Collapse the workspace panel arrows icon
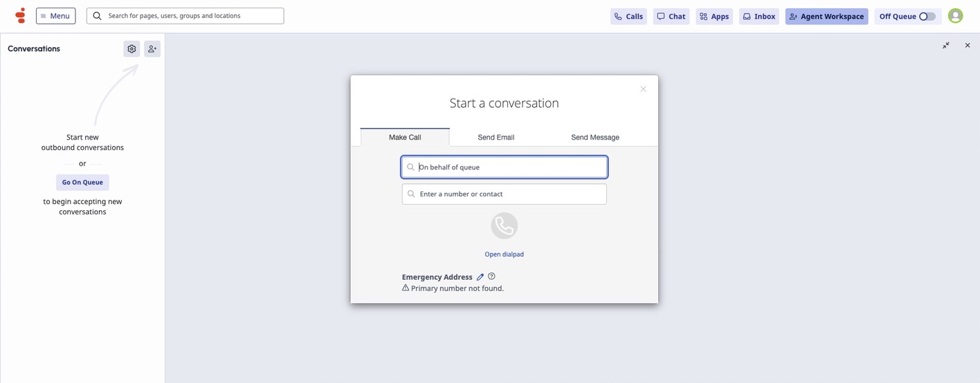980x383 pixels. (946, 46)
